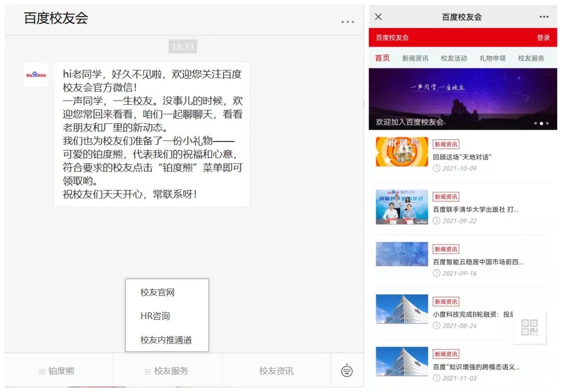The image size is (562, 392).
Task: Select 校友官网 from popup menu
Action: [157, 293]
